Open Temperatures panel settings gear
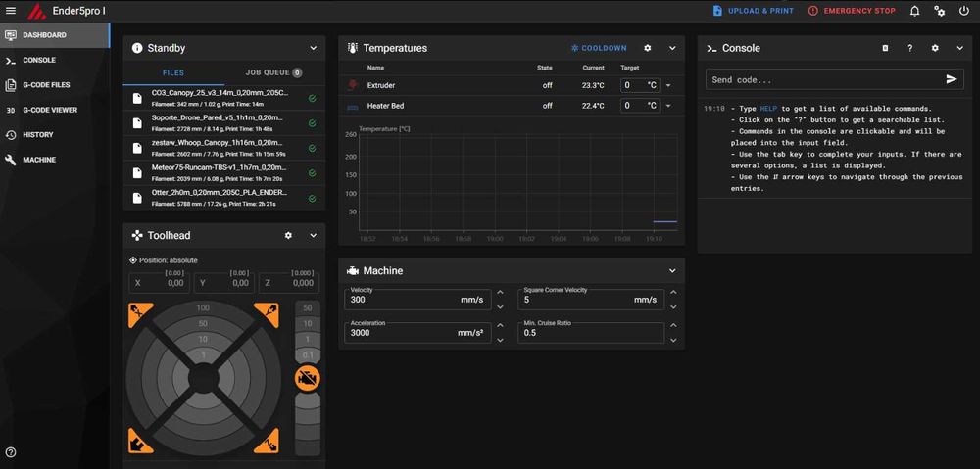The image size is (980, 469). point(648,48)
